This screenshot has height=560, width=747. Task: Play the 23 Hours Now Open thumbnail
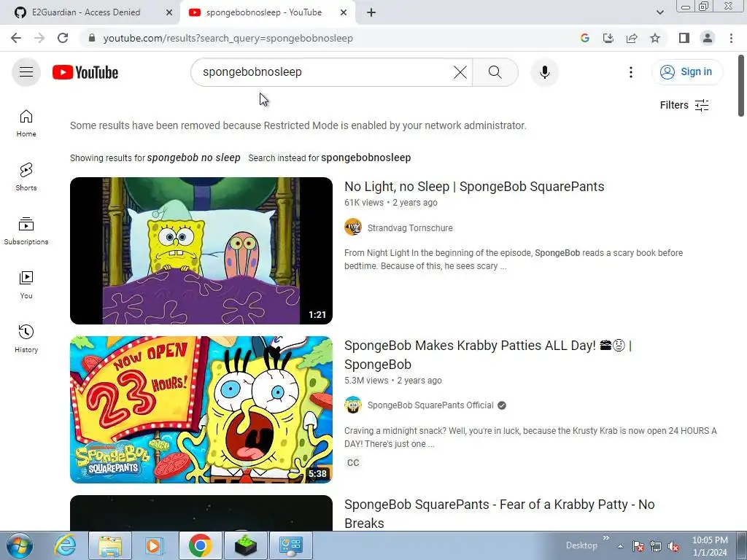click(x=201, y=410)
